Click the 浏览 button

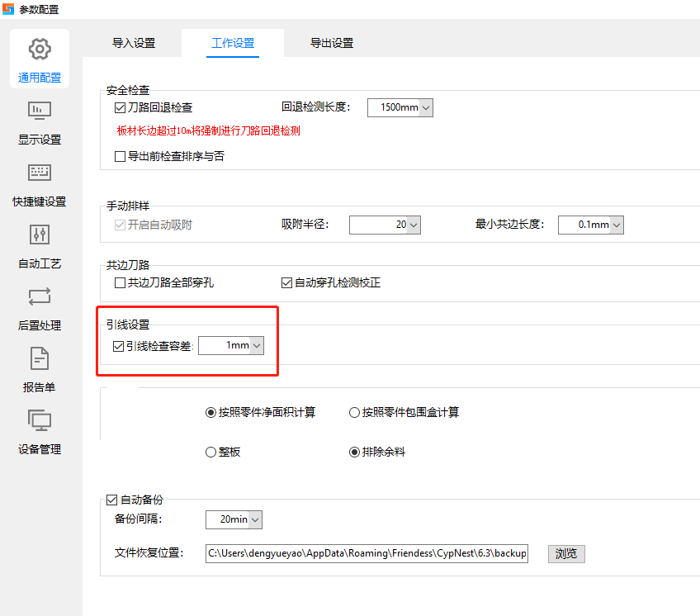[565, 553]
